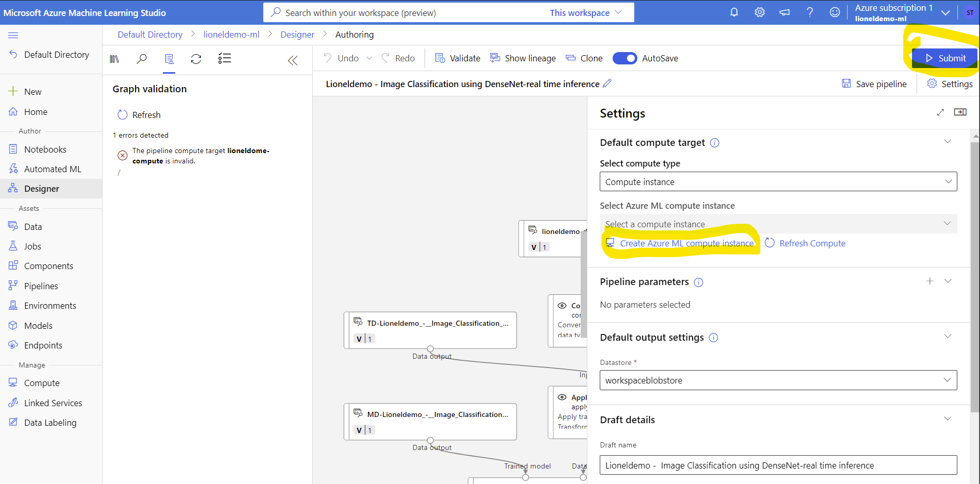Image resolution: width=980 pixels, height=484 pixels.
Task: Click the info icon beside Default output settings
Action: point(714,338)
